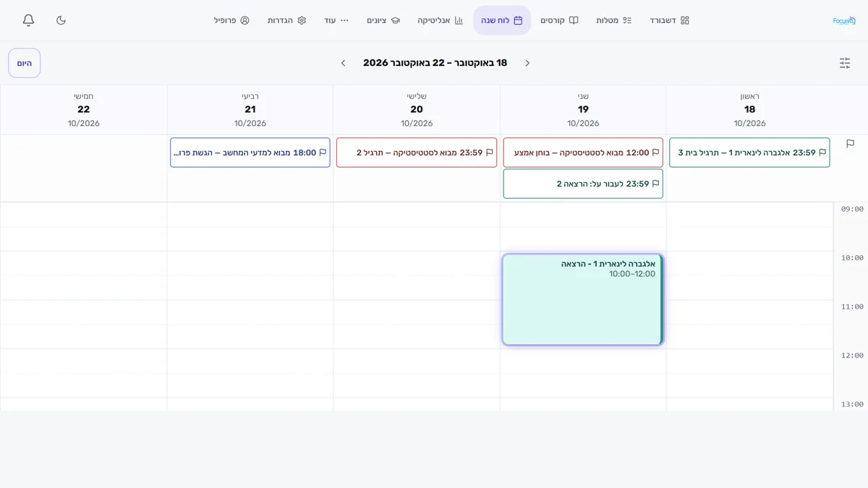
Task: Open the calendar filter settings icon
Action: 845,63
